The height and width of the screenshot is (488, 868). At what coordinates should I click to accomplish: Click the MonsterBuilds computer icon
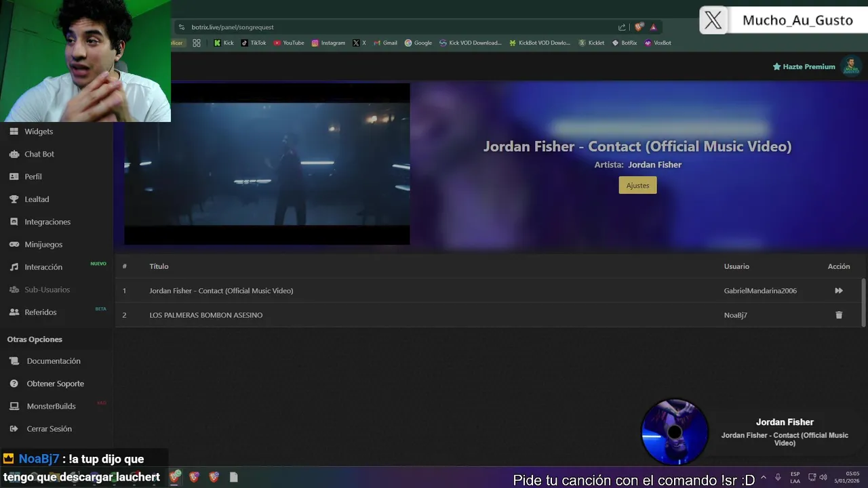(x=14, y=406)
